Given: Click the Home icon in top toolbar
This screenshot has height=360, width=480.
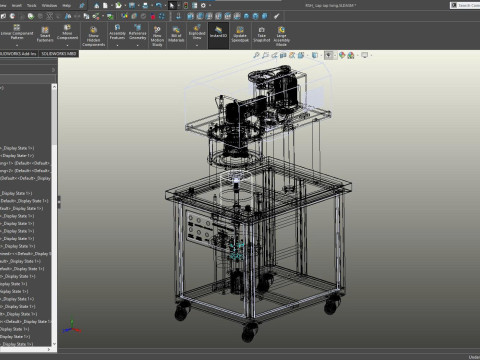Looking at the screenshot, I should click(x=97, y=5).
